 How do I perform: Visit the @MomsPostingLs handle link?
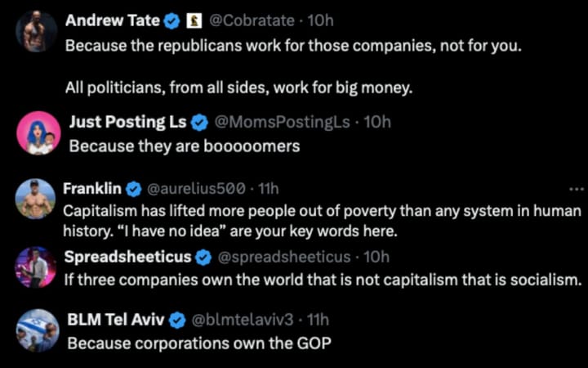(x=283, y=123)
